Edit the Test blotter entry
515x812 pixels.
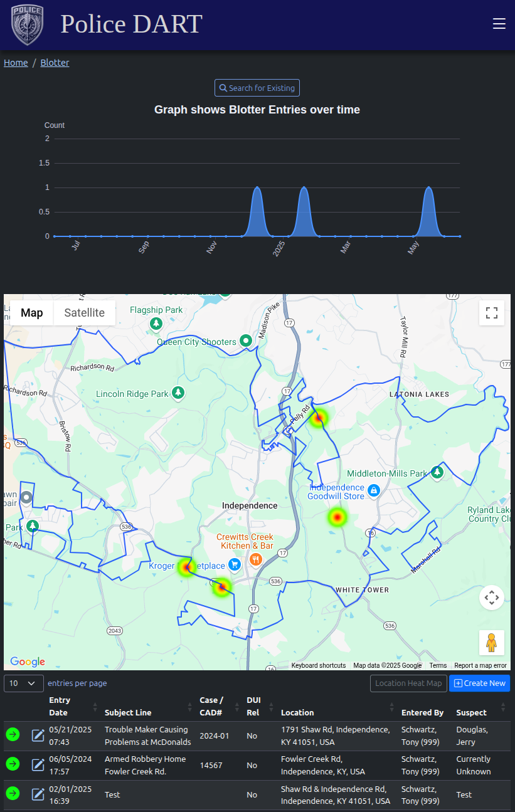38,794
